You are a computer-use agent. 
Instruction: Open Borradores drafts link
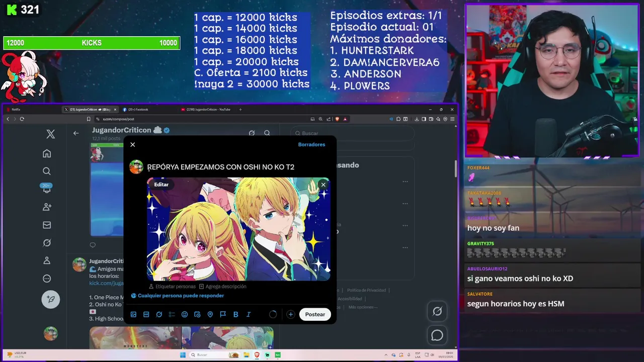[311, 144]
